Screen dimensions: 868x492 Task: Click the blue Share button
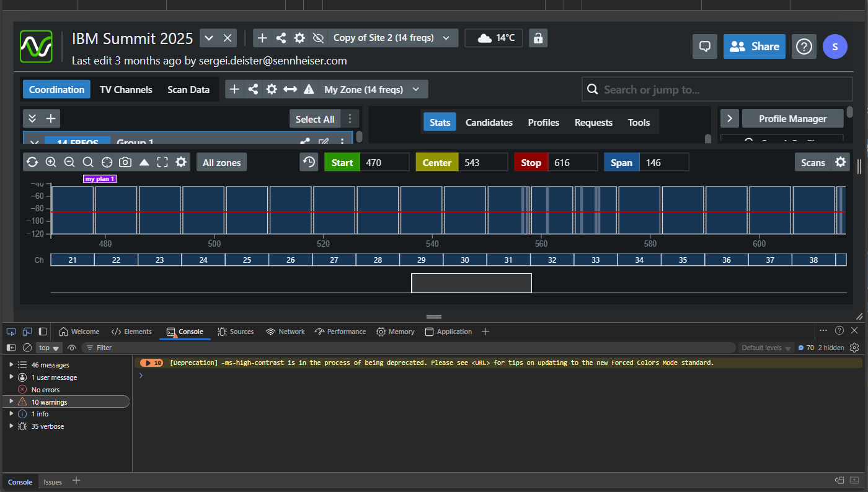click(755, 46)
